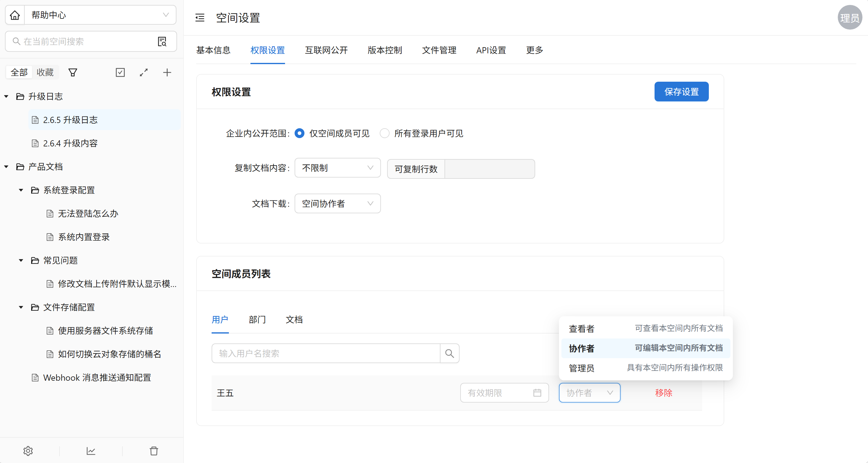Collapse the 文件存储配置 folder arrow
Viewport: 868px width, 463px height.
pos(21,307)
